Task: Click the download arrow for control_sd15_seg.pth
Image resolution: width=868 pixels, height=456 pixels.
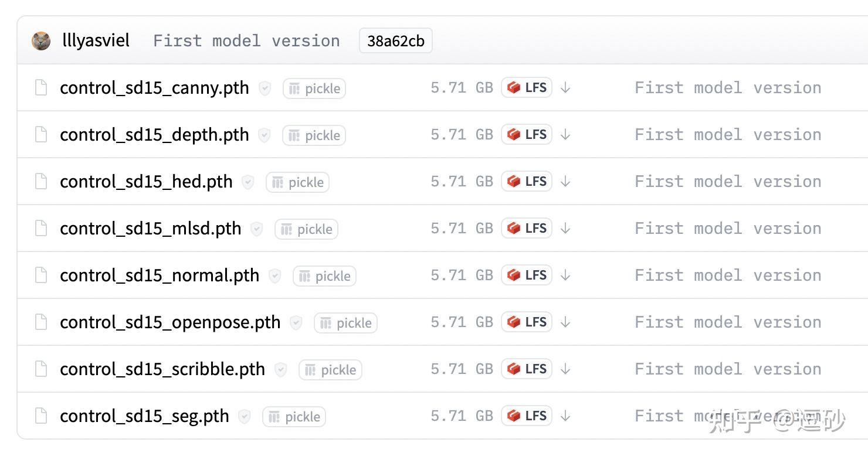Action: tap(565, 416)
